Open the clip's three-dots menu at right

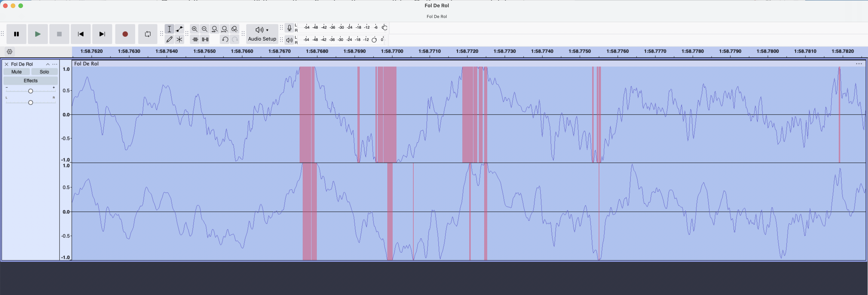859,64
